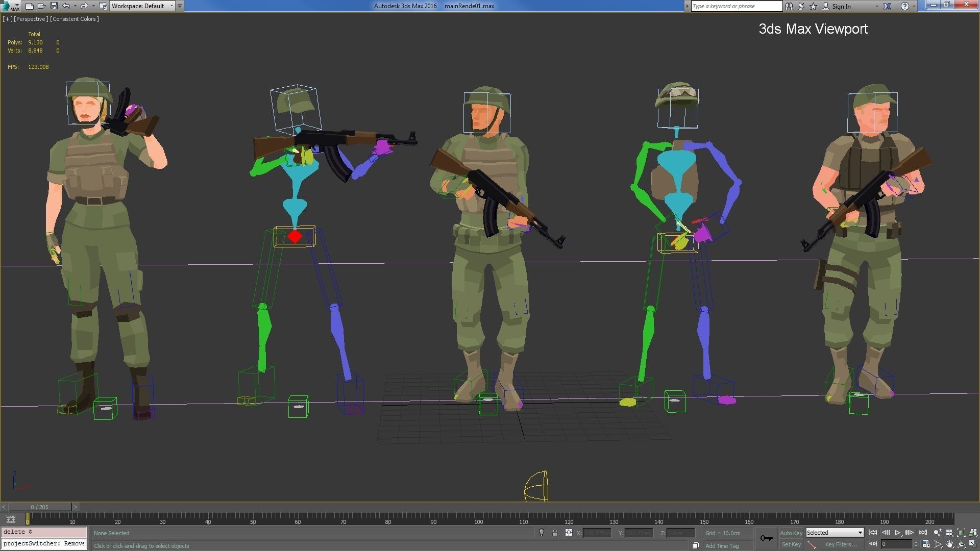This screenshot has width=980, height=551.
Task: Click the 0 / 205 time slider handle
Action: pyautogui.click(x=39, y=507)
